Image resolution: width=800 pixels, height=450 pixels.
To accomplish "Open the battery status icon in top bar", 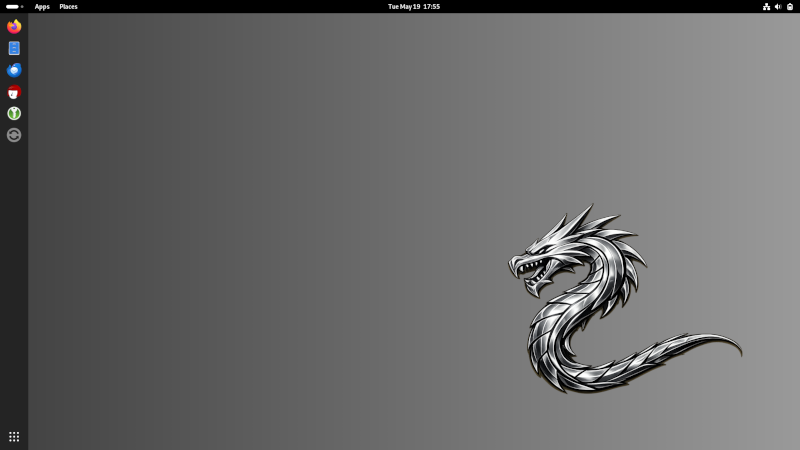I will tap(790, 7).
